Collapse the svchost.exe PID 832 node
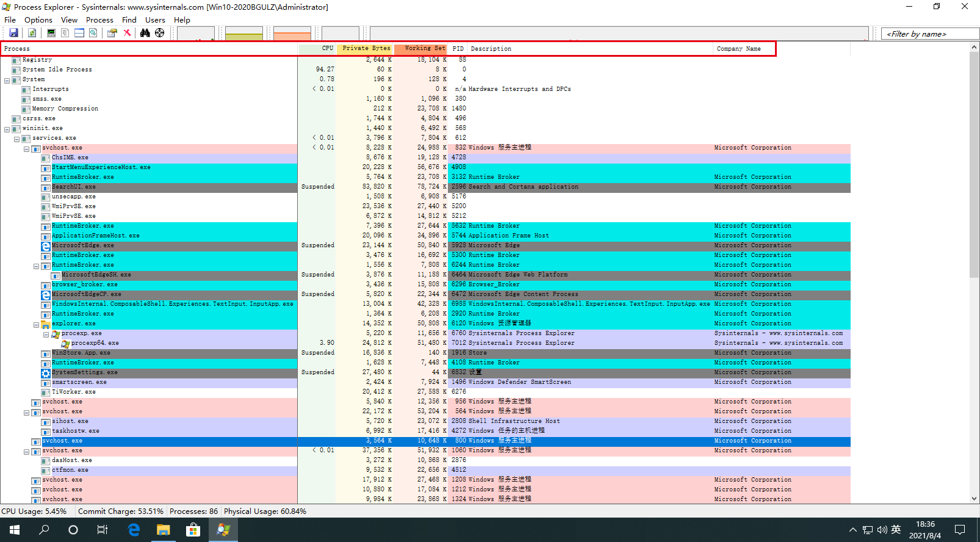Image resolution: width=980 pixels, height=542 pixels. 27,148
